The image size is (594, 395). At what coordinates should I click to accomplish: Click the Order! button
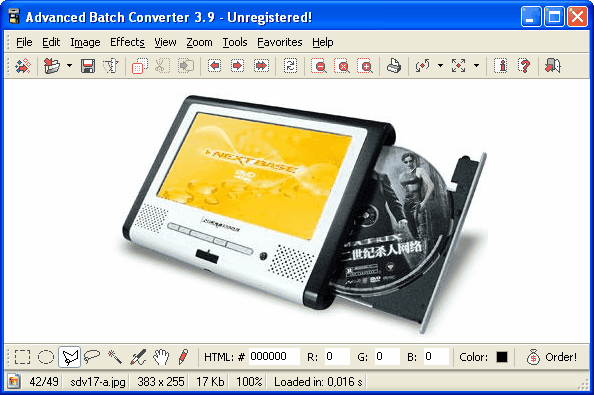click(552, 357)
